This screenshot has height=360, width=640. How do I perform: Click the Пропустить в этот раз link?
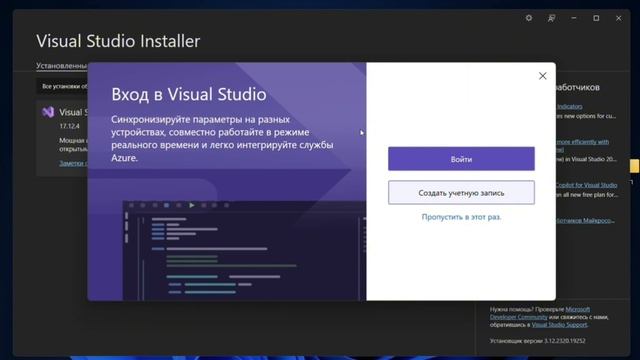click(461, 217)
